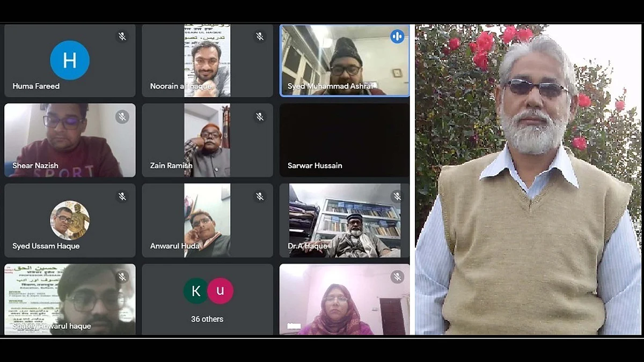The image size is (644, 362).
Task: Click muted mic icon on Shear Nazish's tile
Action: coord(122,116)
